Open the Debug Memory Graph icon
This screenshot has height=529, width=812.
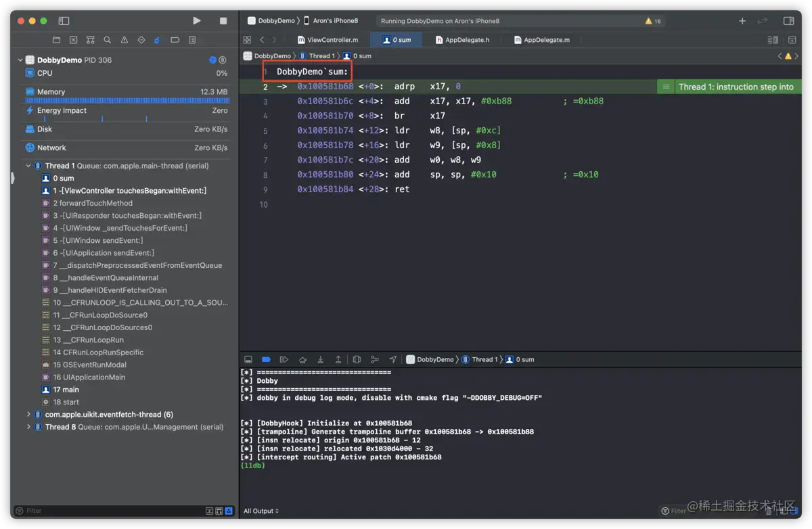click(374, 359)
